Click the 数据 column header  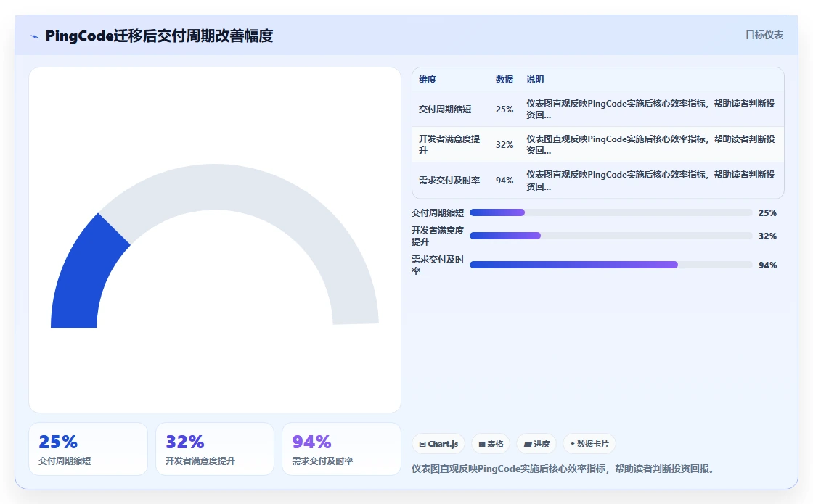(x=504, y=80)
